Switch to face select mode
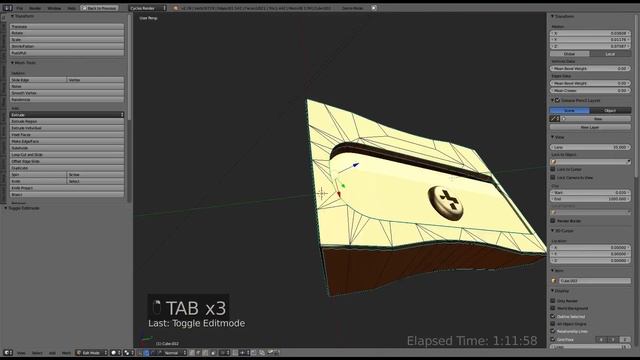The image size is (640, 360). pos(205,353)
